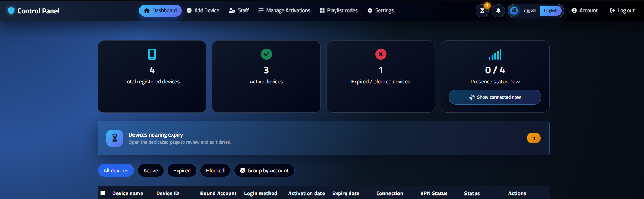This screenshot has height=199, width=644.
Task: Open Playlist codes page
Action: tap(339, 10)
